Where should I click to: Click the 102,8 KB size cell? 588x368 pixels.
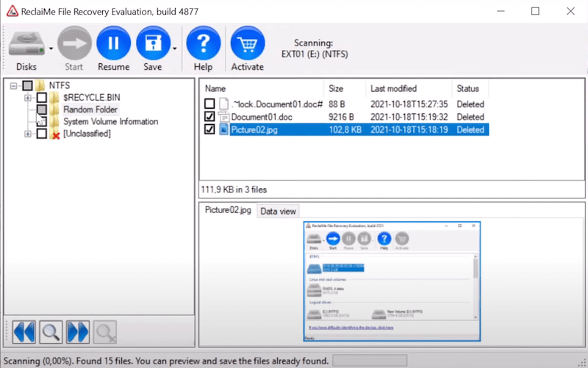click(x=345, y=130)
